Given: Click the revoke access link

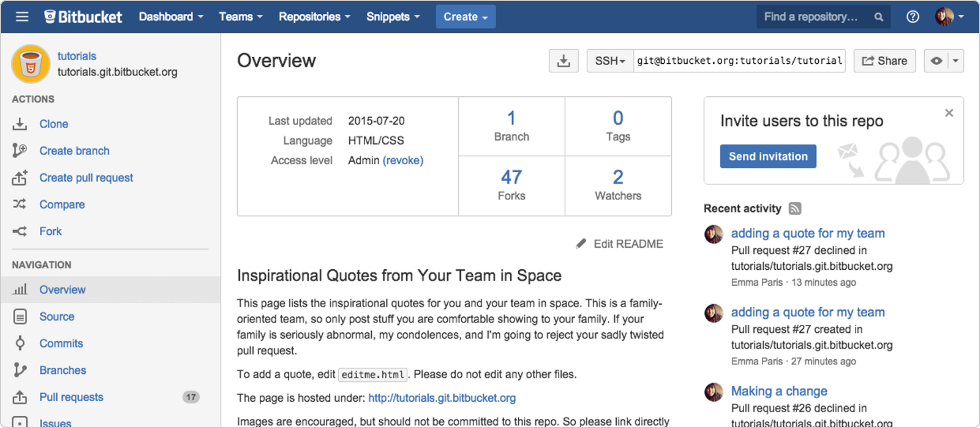Looking at the screenshot, I should click(x=402, y=161).
